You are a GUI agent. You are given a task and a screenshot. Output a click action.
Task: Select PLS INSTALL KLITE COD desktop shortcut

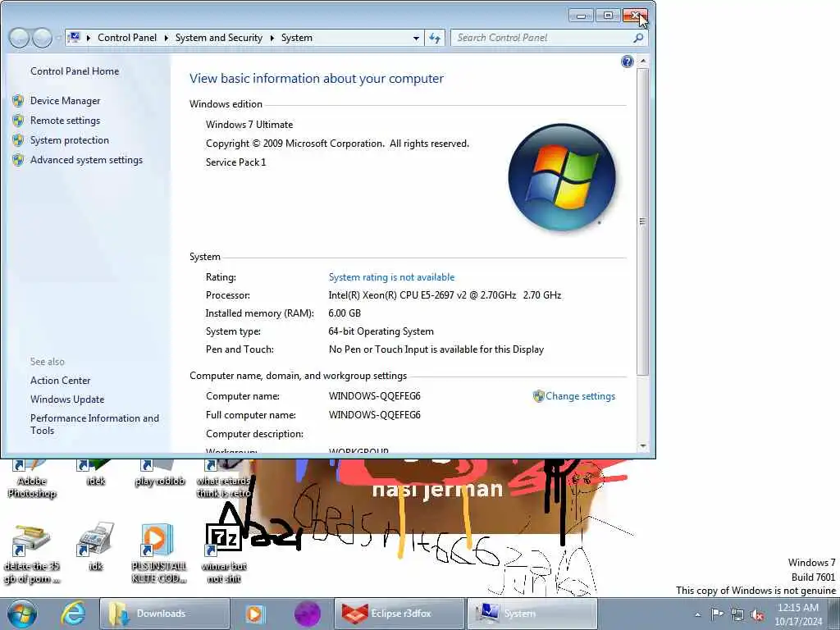tap(159, 555)
